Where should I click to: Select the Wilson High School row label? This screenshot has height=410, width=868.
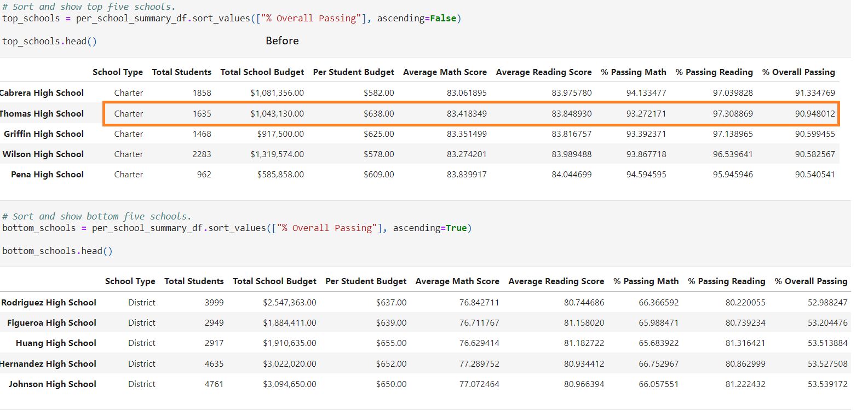tap(43, 154)
